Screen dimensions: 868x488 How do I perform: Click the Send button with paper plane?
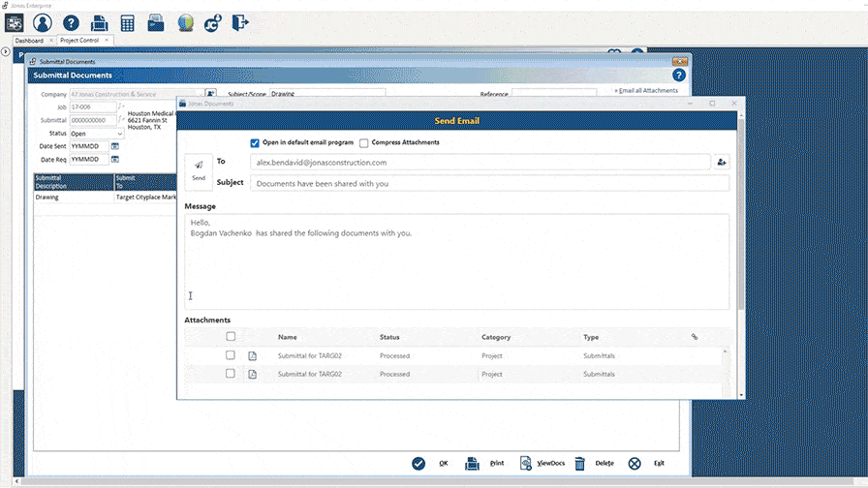coord(199,170)
